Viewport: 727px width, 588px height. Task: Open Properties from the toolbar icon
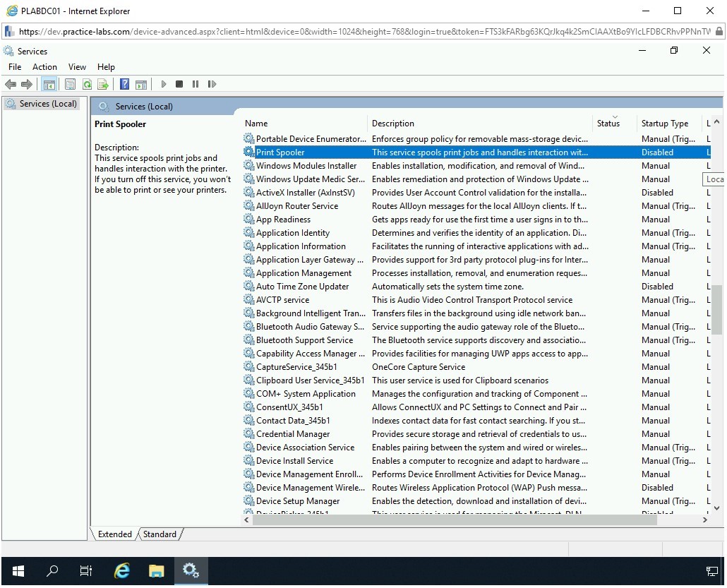[70, 84]
